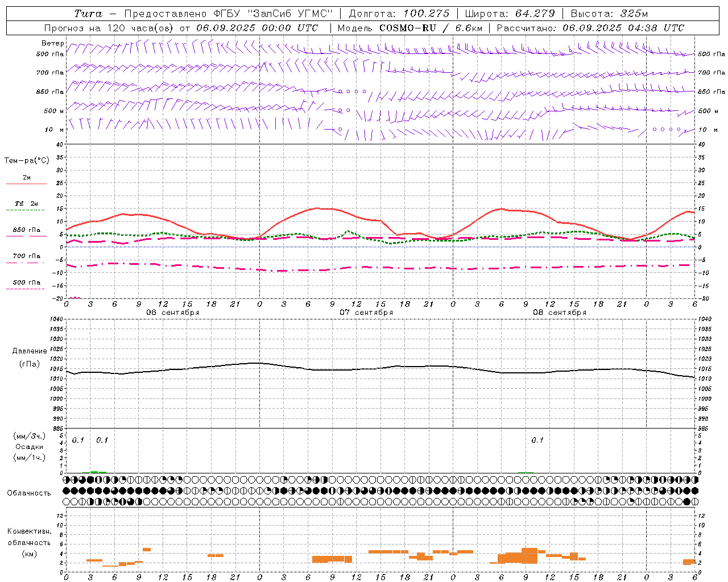
Task: Click the Высота: 325м header field
Action: click(609, 14)
